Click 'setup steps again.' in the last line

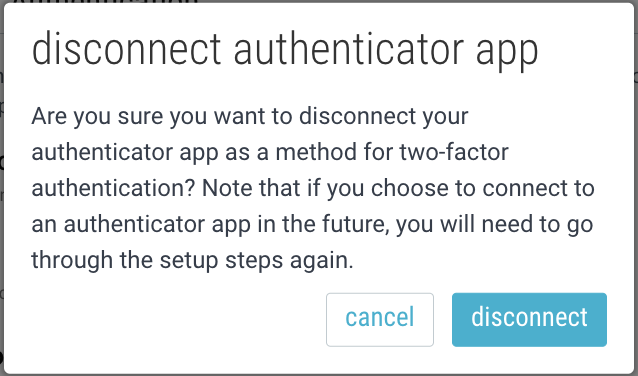[256, 260]
